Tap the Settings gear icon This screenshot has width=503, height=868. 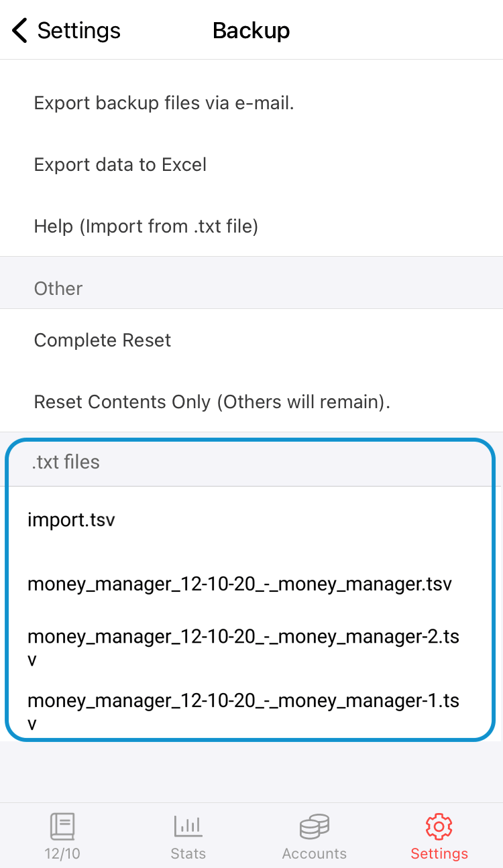coord(439,826)
